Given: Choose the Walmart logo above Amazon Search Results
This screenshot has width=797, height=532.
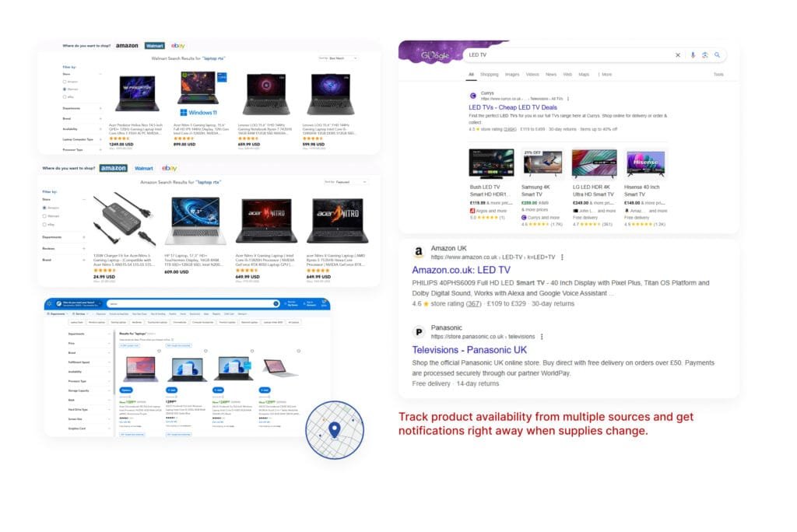Looking at the screenshot, I should point(144,168).
